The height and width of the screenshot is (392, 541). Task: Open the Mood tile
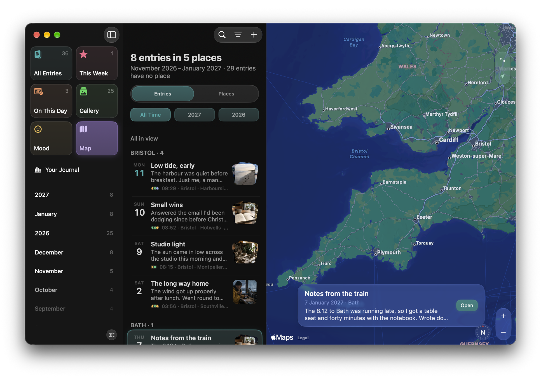click(51, 139)
